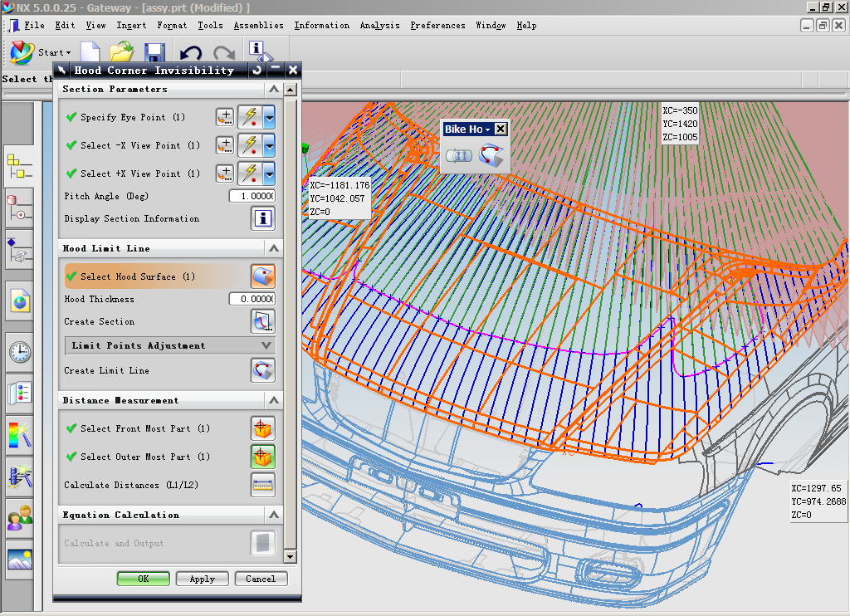Click the Select Outer Most Part icon
The width and height of the screenshot is (850, 616).
pyautogui.click(x=263, y=457)
